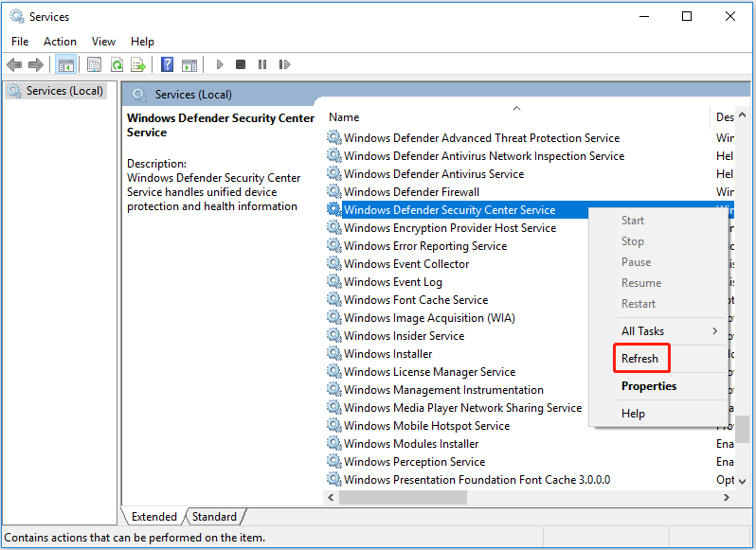The height and width of the screenshot is (550, 756).
Task: Select Windows Image Acquisition (WIA)
Action: (x=429, y=318)
